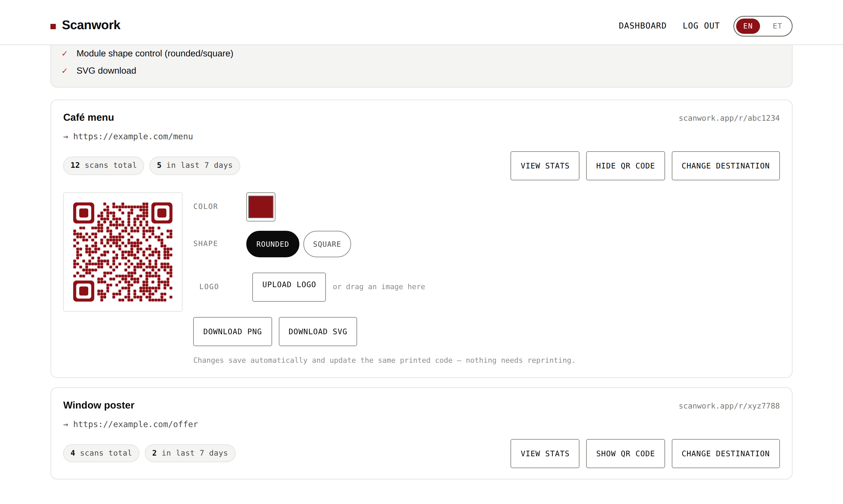Go to Dashboard in the header

click(642, 26)
